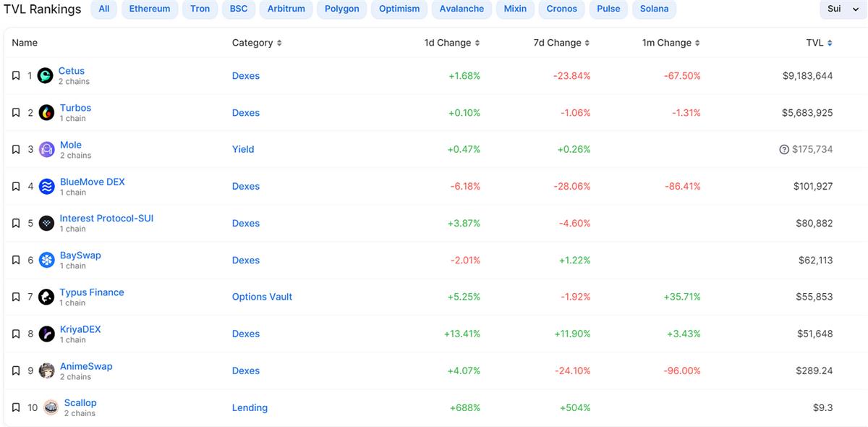Click the Mole protocol logo icon

(x=46, y=149)
